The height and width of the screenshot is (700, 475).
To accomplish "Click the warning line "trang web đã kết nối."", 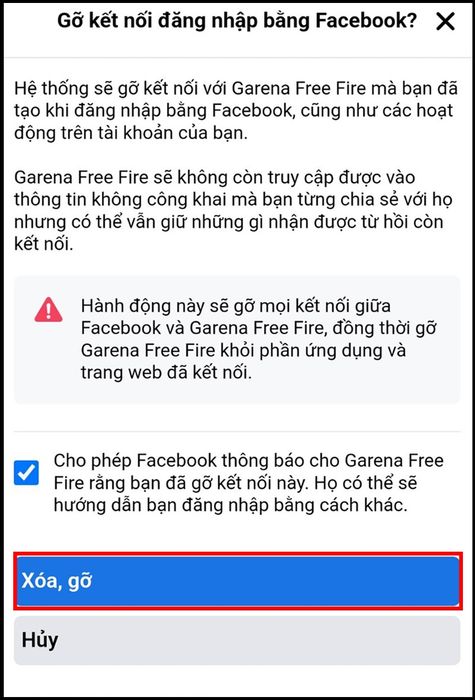I will [167, 373].
